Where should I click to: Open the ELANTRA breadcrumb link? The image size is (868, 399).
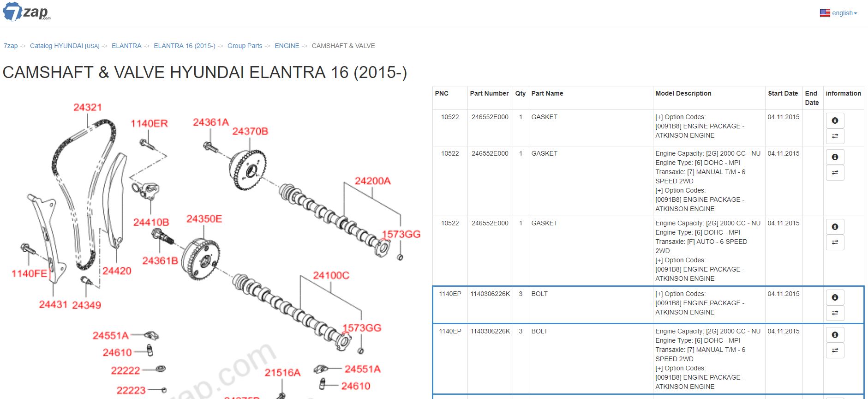126,46
